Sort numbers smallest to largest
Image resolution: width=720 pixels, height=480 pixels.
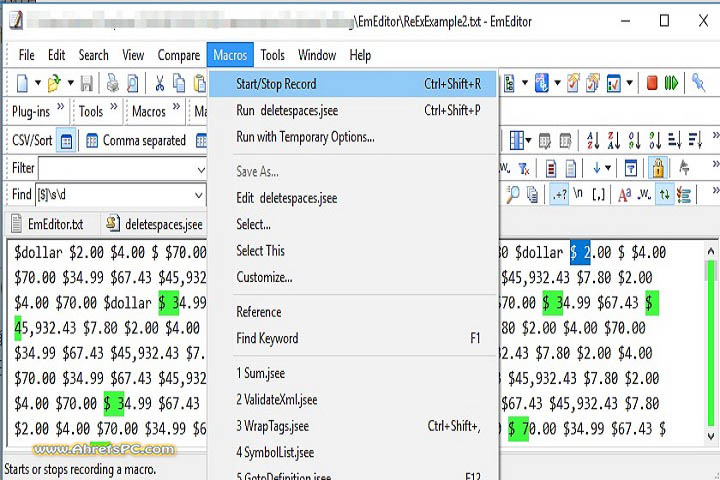click(635, 140)
